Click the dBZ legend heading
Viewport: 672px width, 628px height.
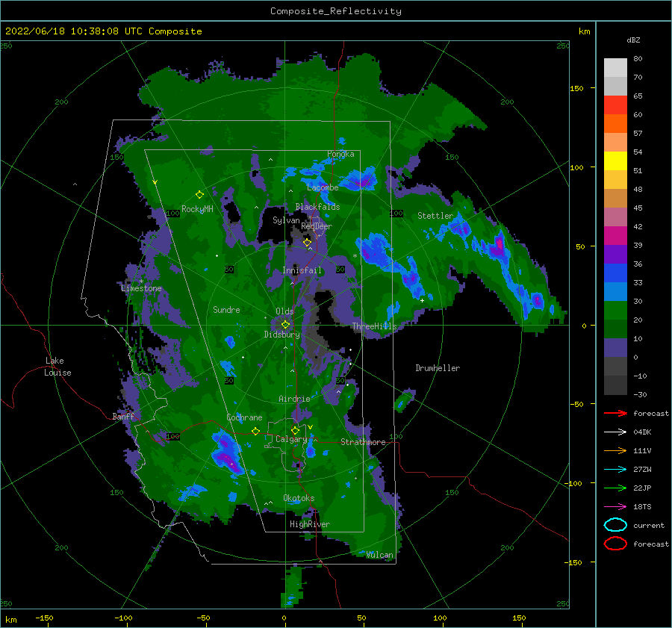point(633,40)
